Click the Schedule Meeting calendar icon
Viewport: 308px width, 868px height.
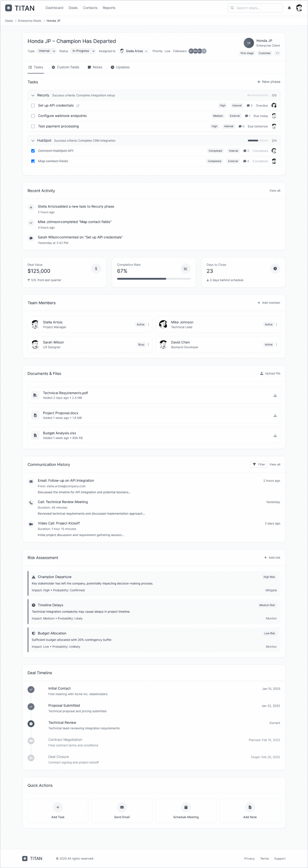point(186,807)
